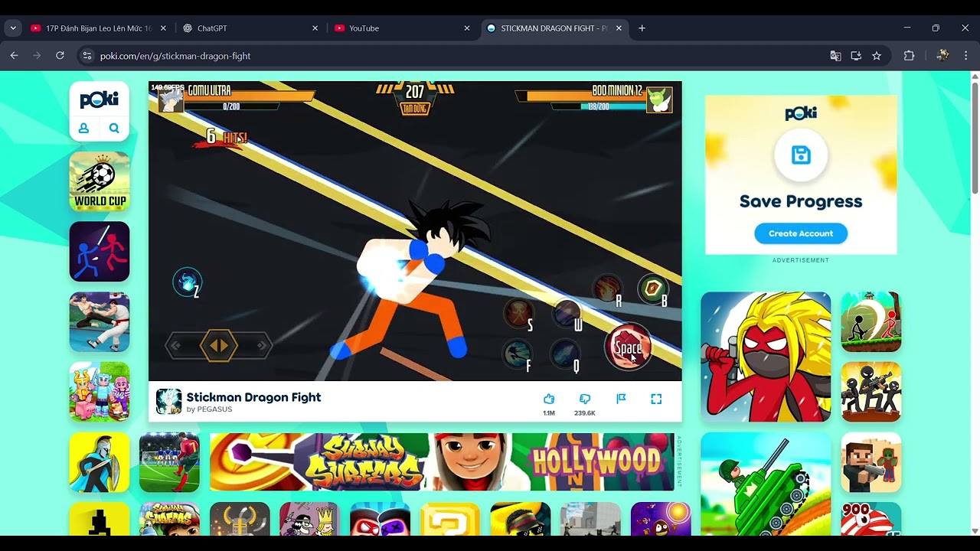Open the translate page icon

(835, 56)
